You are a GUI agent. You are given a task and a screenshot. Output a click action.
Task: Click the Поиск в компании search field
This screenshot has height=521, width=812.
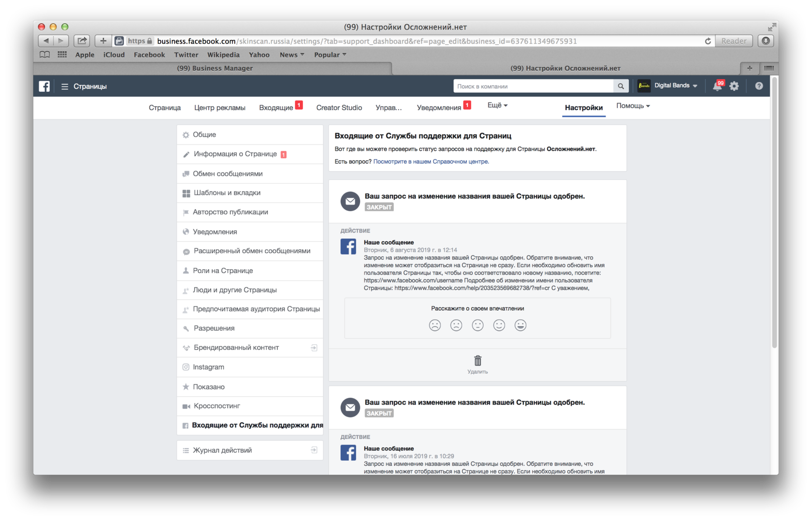pos(533,86)
